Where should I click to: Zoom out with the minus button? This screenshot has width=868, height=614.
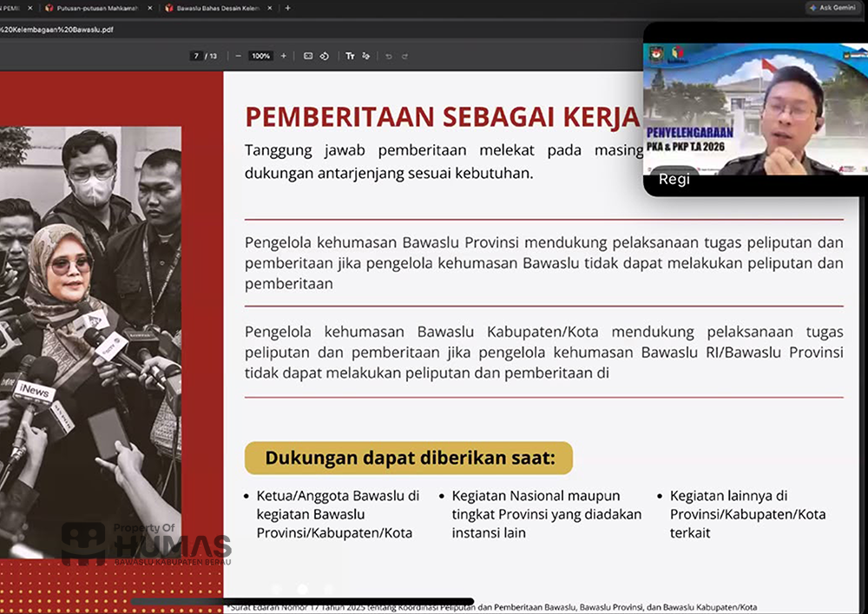tap(238, 56)
